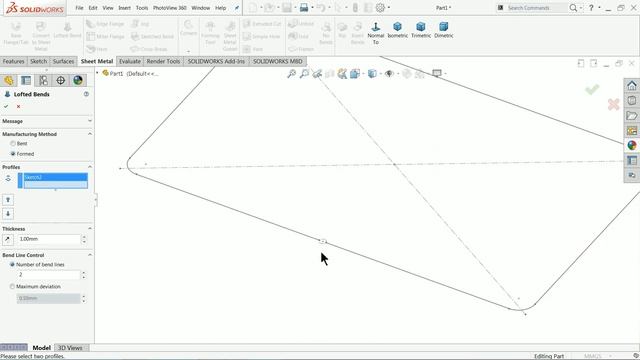Open the Hide/Show Items eye icon
This screenshot has width=640, height=360.
pyautogui.click(x=389, y=73)
